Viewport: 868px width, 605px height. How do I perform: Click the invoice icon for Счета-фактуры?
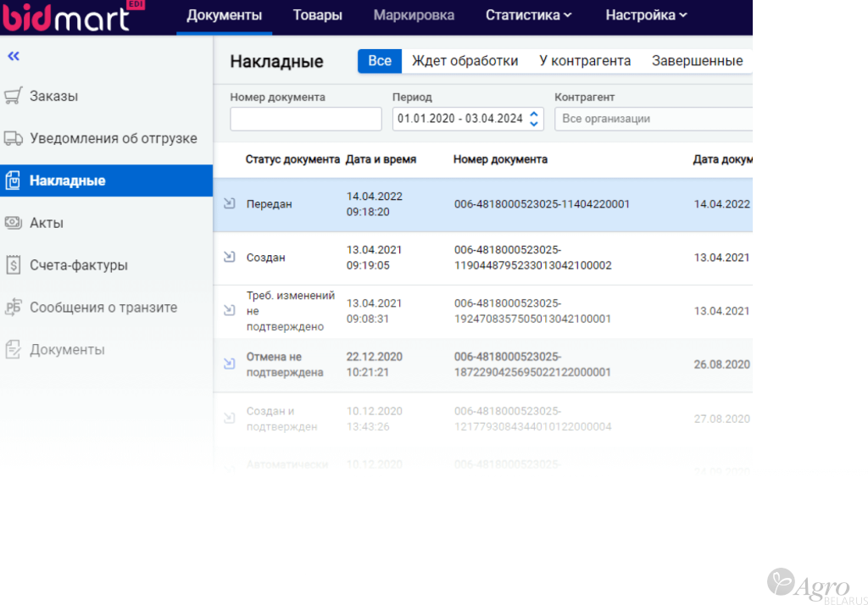point(14,265)
